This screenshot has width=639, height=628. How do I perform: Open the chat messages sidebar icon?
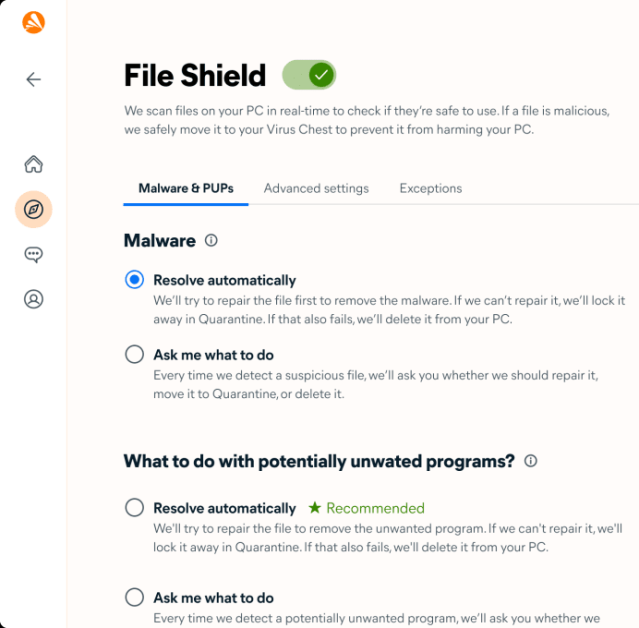(x=33, y=254)
